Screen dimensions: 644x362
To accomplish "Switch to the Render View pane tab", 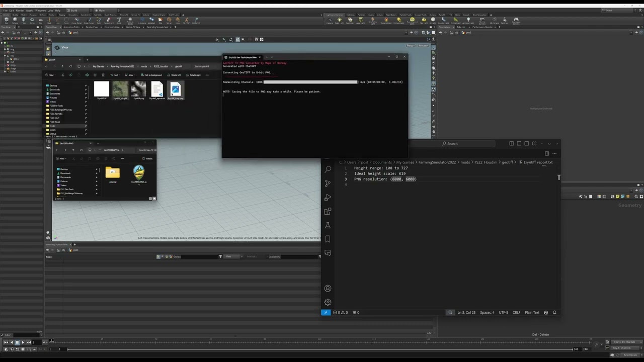I will 91,27.
